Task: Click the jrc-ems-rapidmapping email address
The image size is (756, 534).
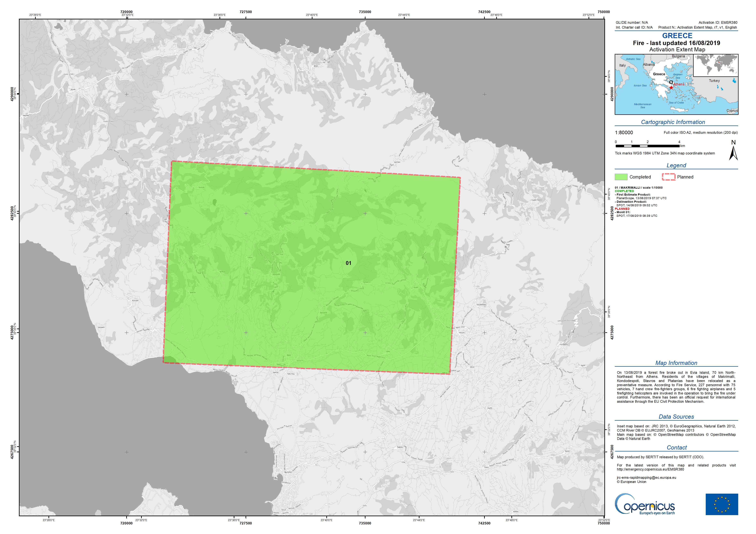Action: pos(646,477)
